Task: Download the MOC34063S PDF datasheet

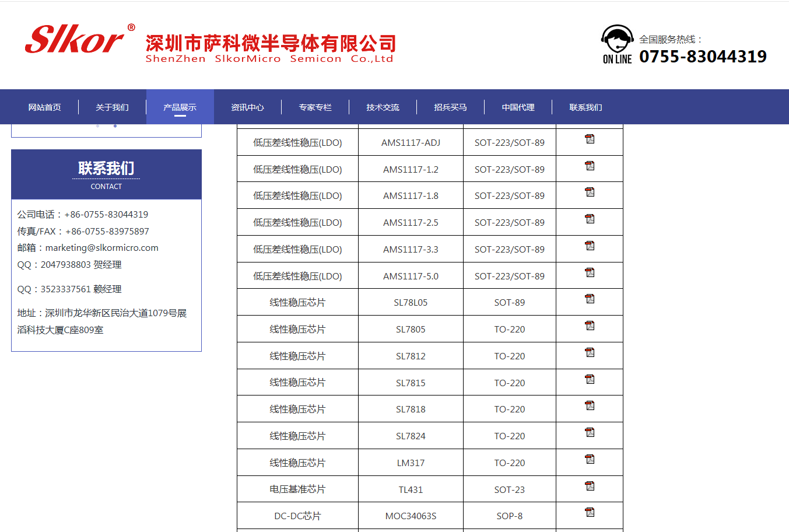Action: (x=590, y=512)
